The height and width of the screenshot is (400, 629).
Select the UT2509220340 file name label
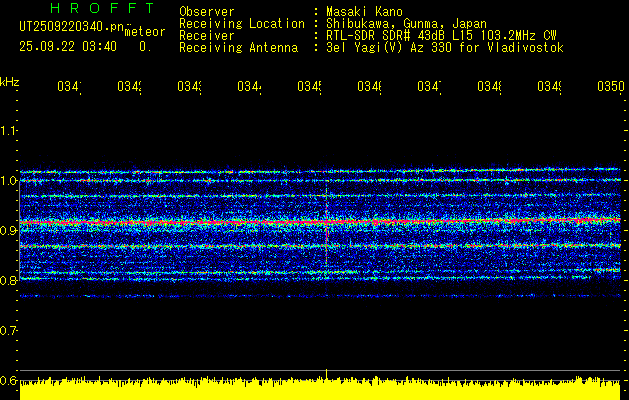tap(67, 26)
